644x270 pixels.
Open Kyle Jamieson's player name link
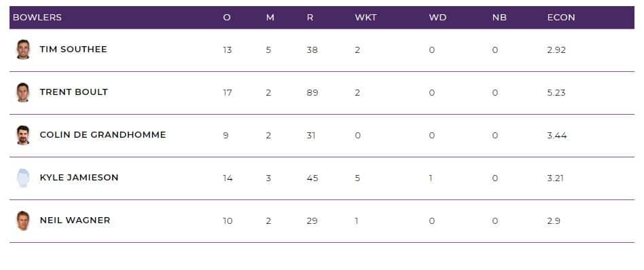point(79,177)
